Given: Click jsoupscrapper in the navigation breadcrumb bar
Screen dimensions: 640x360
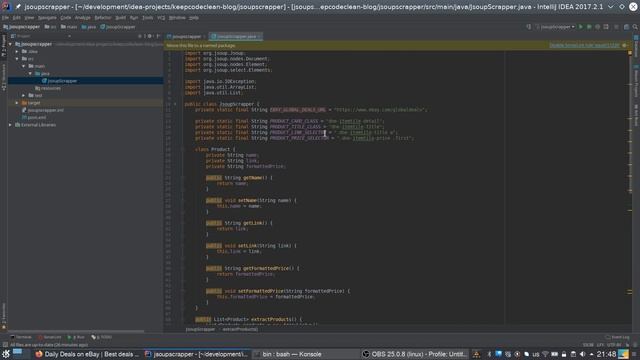Looking at the screenshot, I should click(21, 27).
